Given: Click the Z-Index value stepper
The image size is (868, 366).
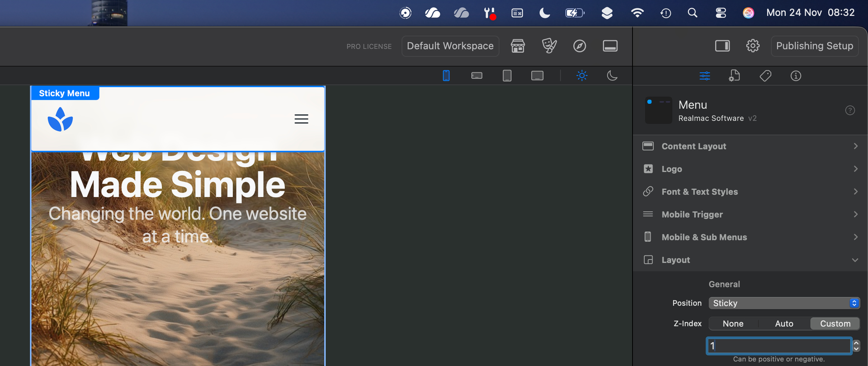Looking at the screenshot, I should (856, 346).
